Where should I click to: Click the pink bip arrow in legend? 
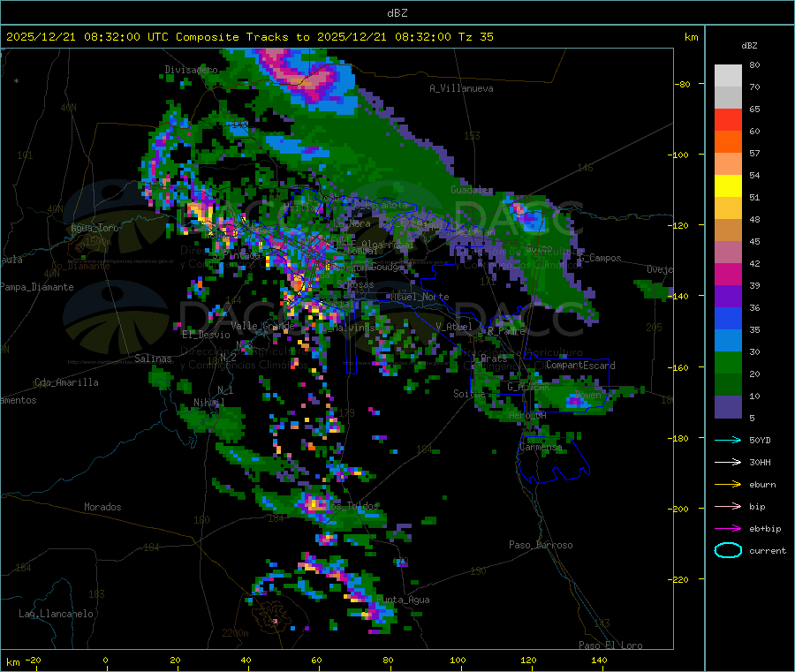point(728,506)
